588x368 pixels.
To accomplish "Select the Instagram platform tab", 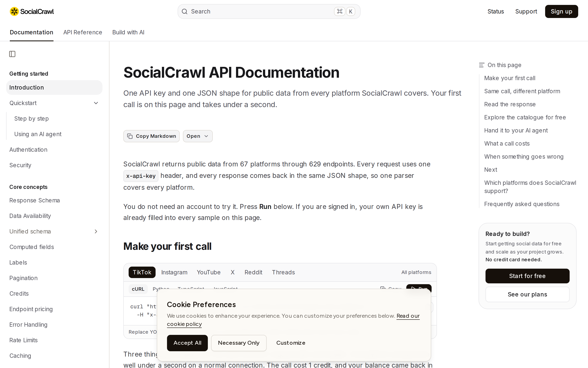I will (174, 272).
